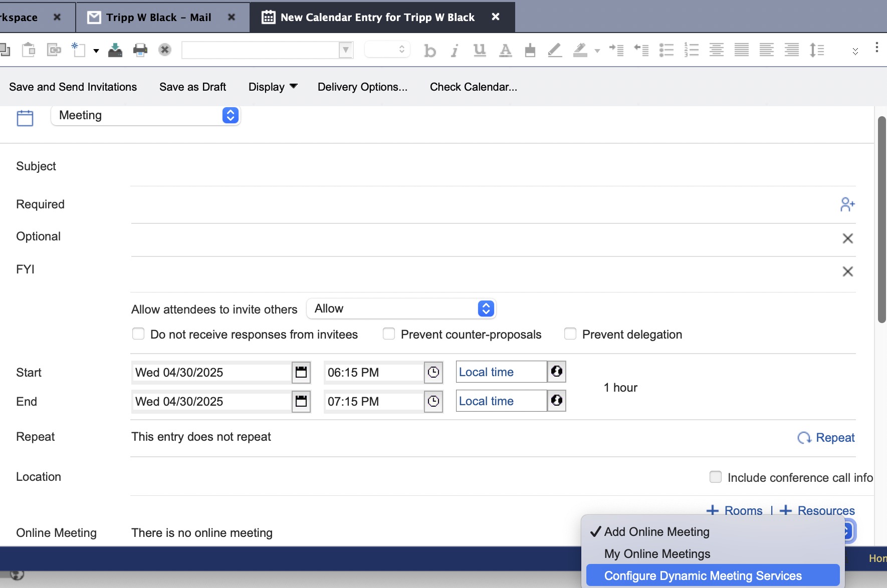Create a numbered list
The width and height of the screenshot is (887, 588).
pos(692,50)
